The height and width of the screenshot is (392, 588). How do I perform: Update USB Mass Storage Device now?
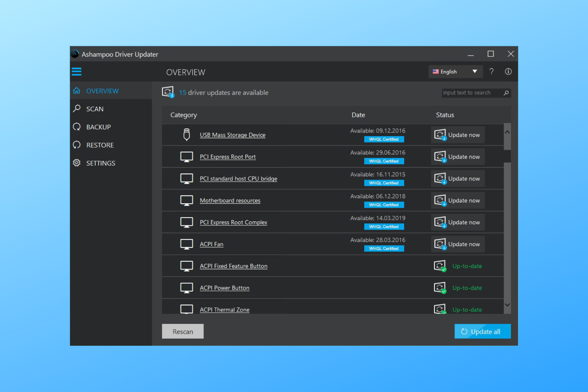point(458,135)
